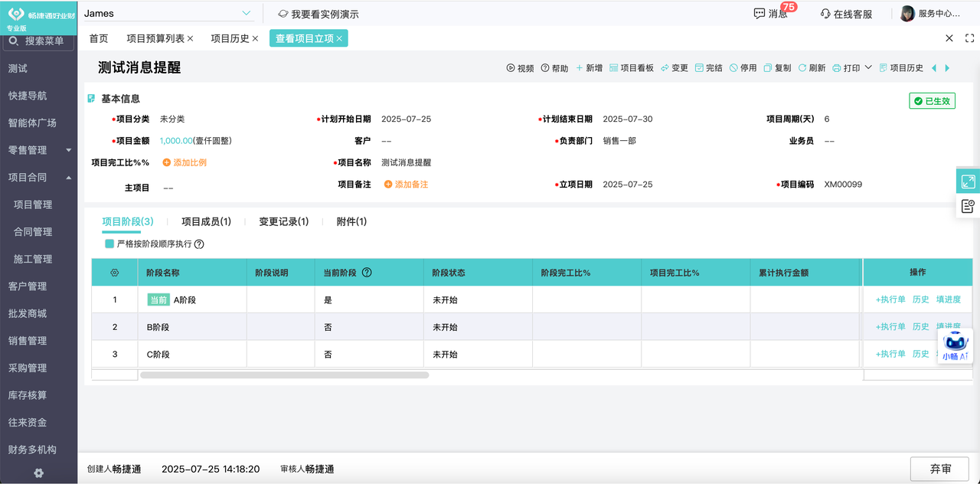Screen dimensions: 980x484
Task: Open 帮助 help in the toolbar
Action: click(x=554, y=68)
